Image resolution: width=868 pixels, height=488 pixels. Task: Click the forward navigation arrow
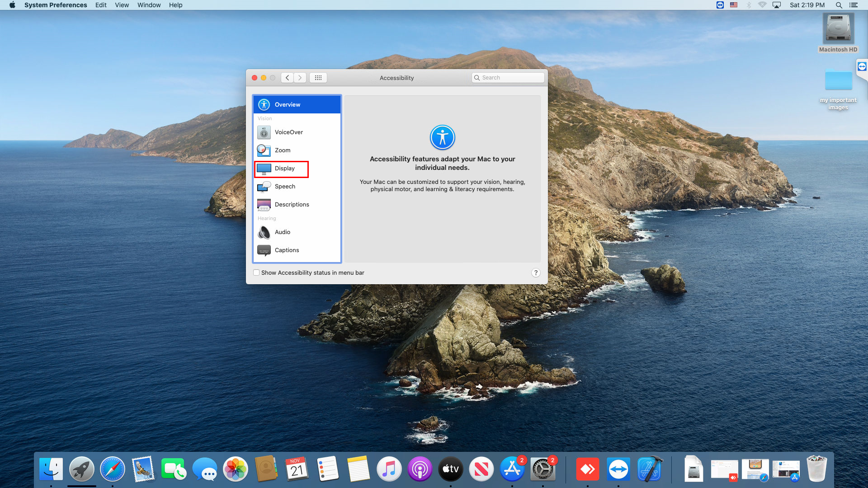pos(300,77)
